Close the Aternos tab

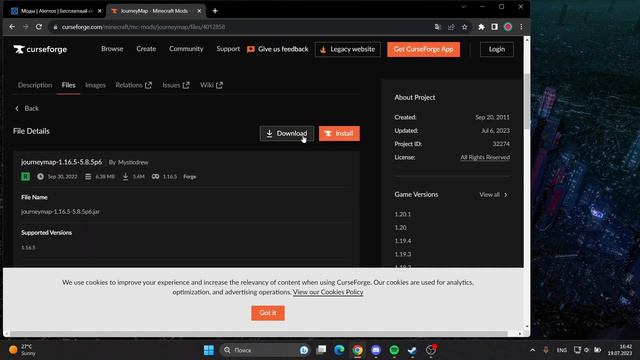99,11
